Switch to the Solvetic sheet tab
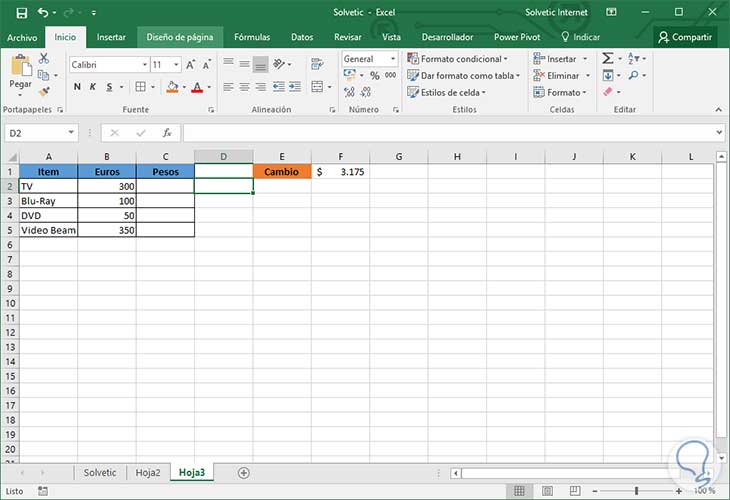 [x=100, y=473]
